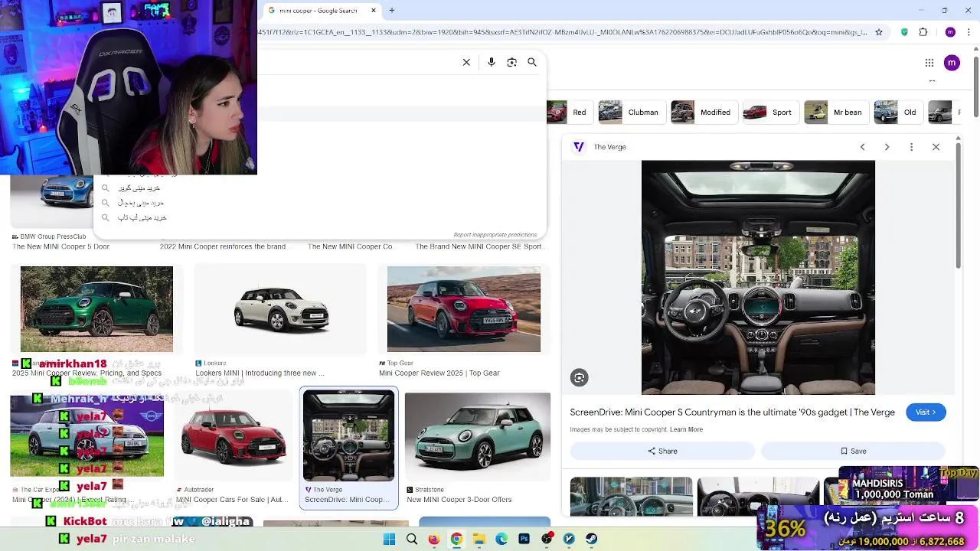This screenshot has width=980, height=551.
Task: Open the green shield extension icon
Action: pyautogui.click(x=904, y=32)
